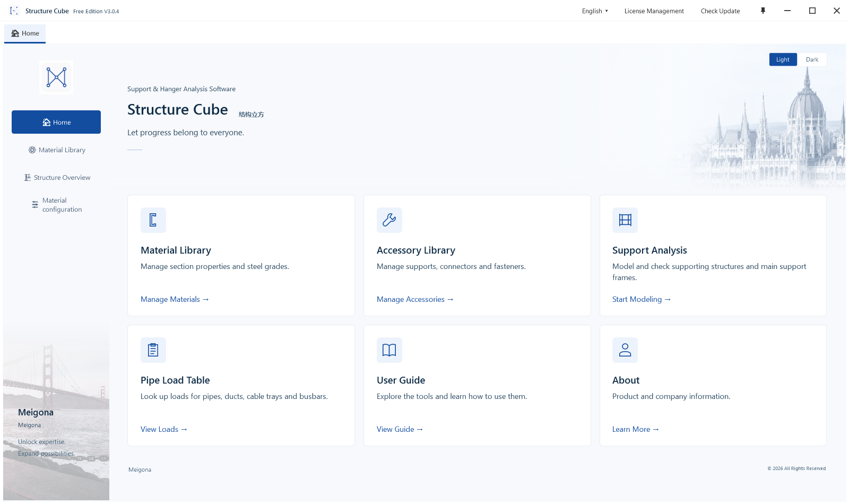Follow the Start Modeling link
The width and height of the screenshot is (849, 504).
pyautogui.click(x=642, y=299)
